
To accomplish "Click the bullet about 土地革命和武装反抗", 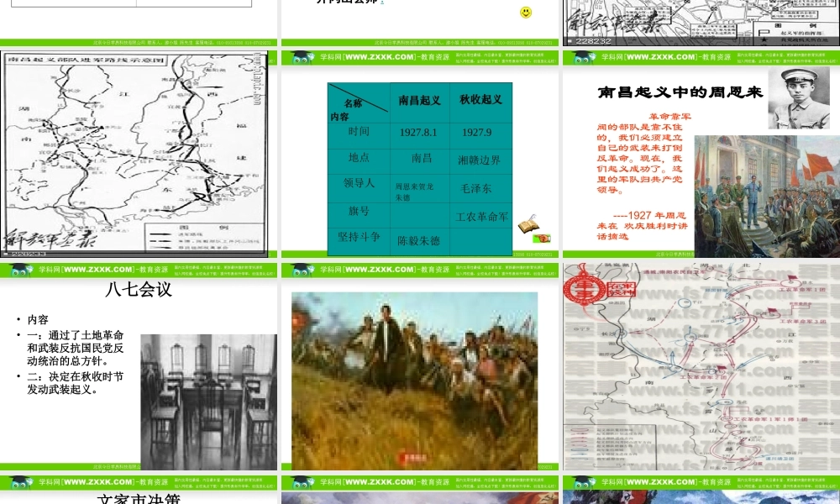I will 75,348.
